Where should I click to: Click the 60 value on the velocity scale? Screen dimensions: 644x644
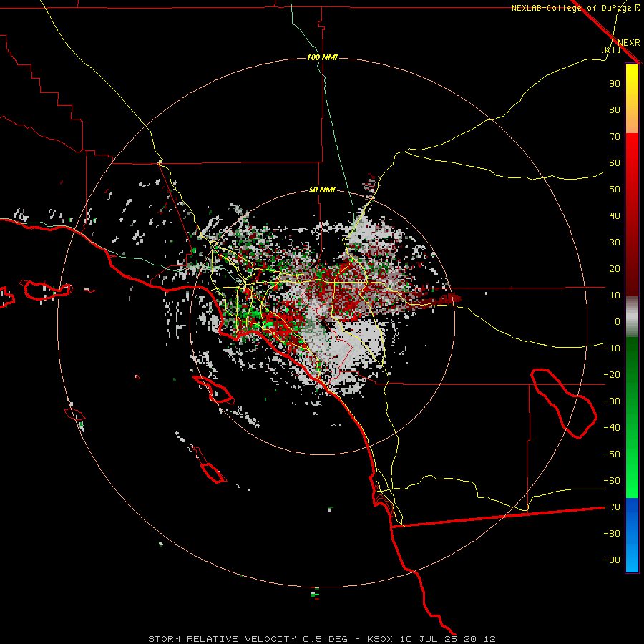[615, 162]
